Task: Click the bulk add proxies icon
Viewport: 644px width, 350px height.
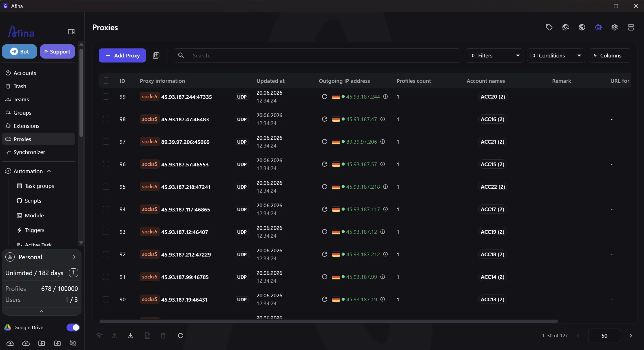Action: point(156,55)
